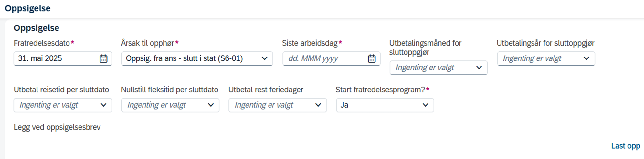
Task: Expand the Årsak til opphør reason selection
Action: click(197, 58)
